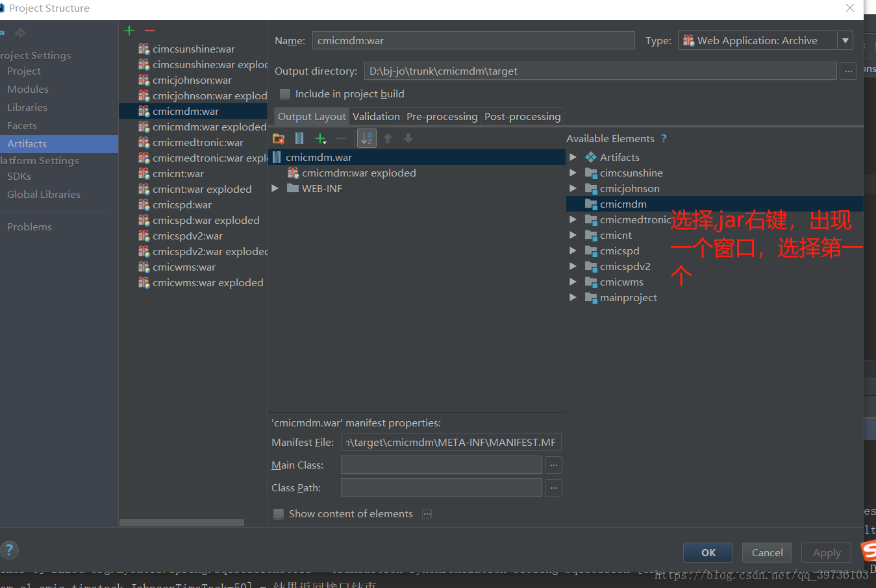Image resolution: width=876 pixels, height=588 pixels.
Task: Switch to the Validation tab
Action: tap(376, 116)
